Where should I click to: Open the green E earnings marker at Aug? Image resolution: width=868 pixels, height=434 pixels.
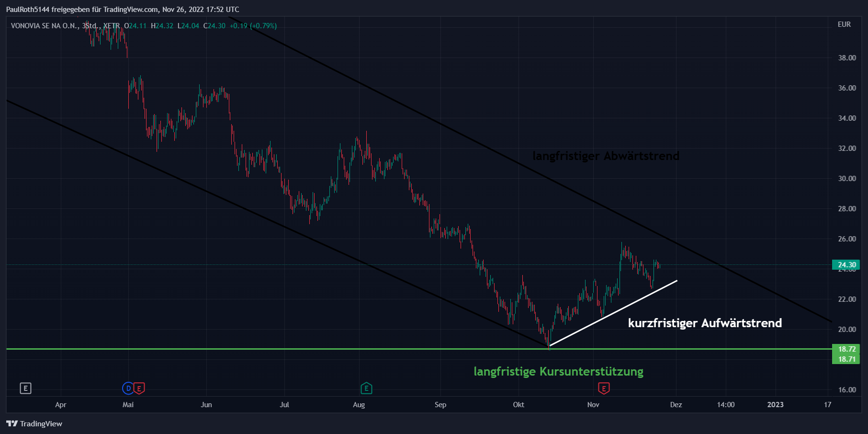click(366, 388)
